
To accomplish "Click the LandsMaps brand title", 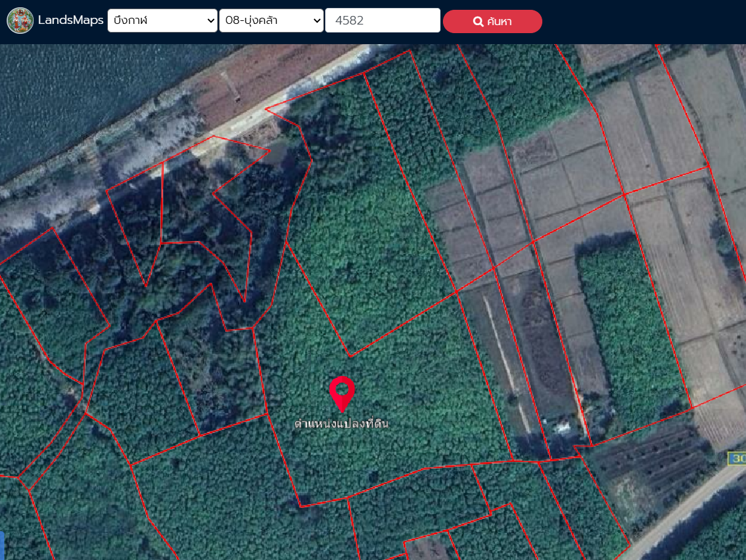I will [71, 20].
